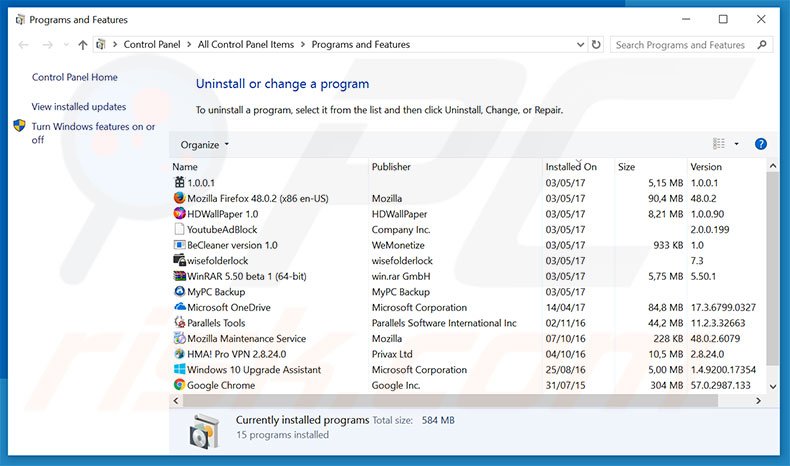The height and width of the screenshot is (466, 790).
Task: Expand the address bar history dropdown
Action: 581,45
